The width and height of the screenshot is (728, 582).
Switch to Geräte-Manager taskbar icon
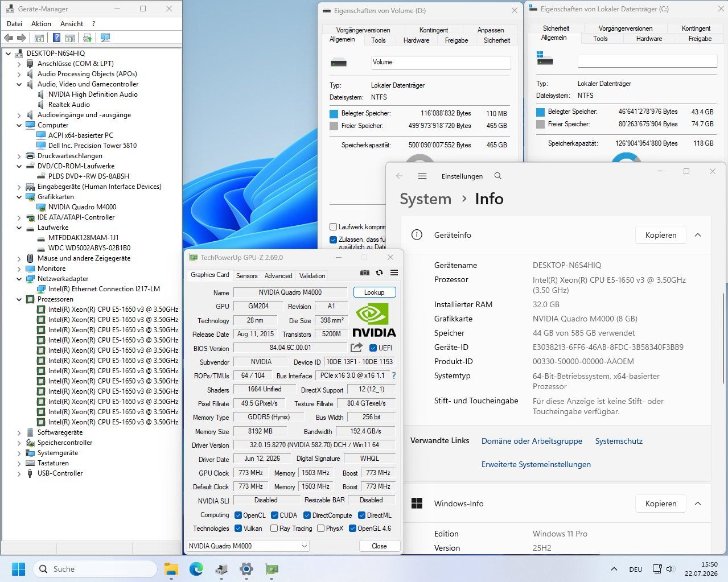pyautogui.click(x=221, y=568)
